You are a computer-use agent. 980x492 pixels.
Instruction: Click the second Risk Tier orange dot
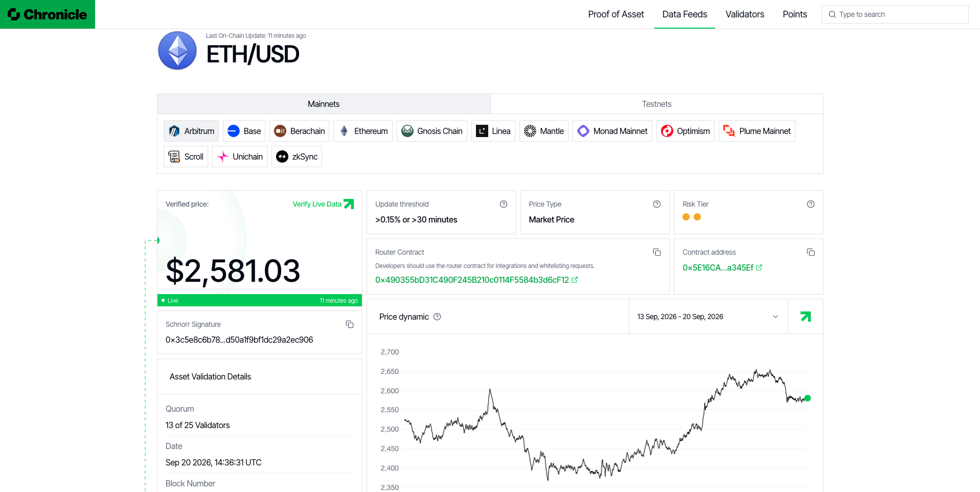[x=697, y=217]
